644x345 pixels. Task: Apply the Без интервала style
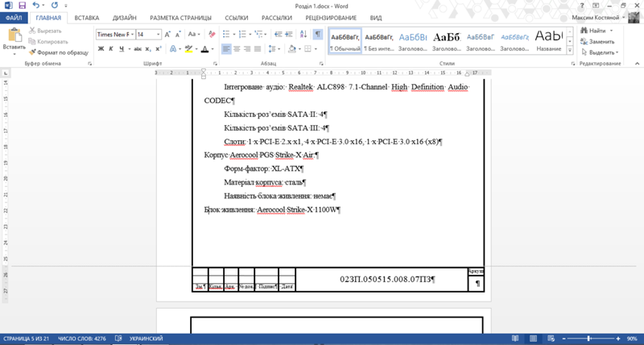(379, 41)
